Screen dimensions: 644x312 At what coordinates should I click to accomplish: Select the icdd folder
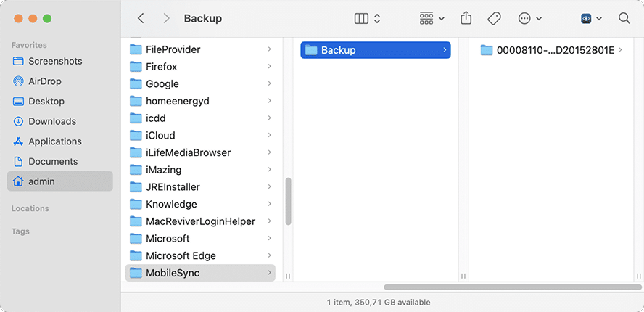tap(200, 118)
